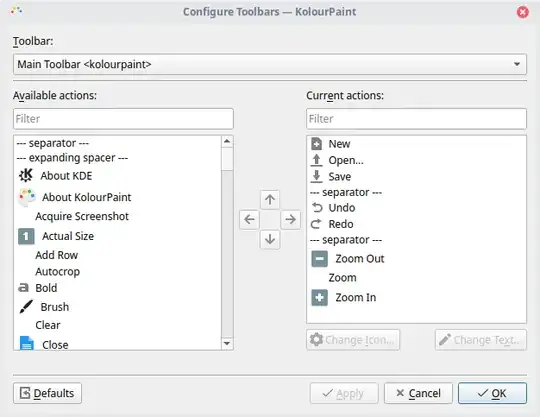Click the Apply button
This screenshot has height=417, width=540.
344,393
